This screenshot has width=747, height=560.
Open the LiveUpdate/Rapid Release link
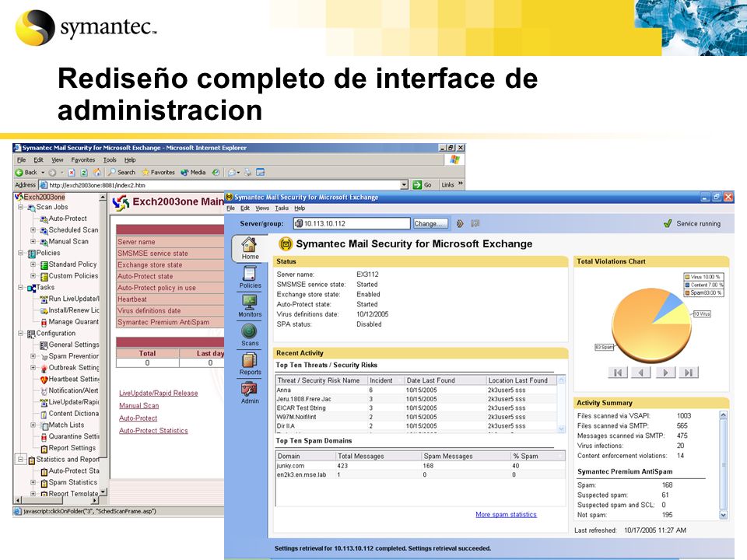pos(158,394)
